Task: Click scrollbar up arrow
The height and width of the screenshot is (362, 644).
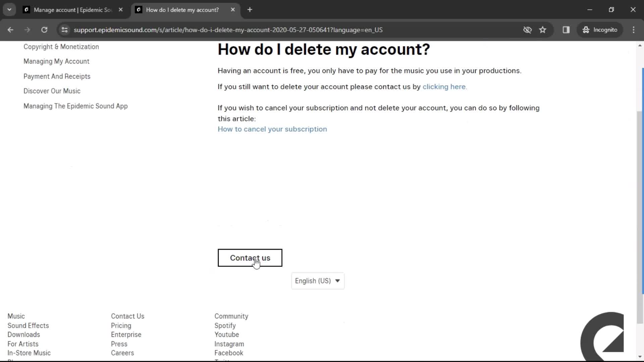Action: [x=640, y=45]
